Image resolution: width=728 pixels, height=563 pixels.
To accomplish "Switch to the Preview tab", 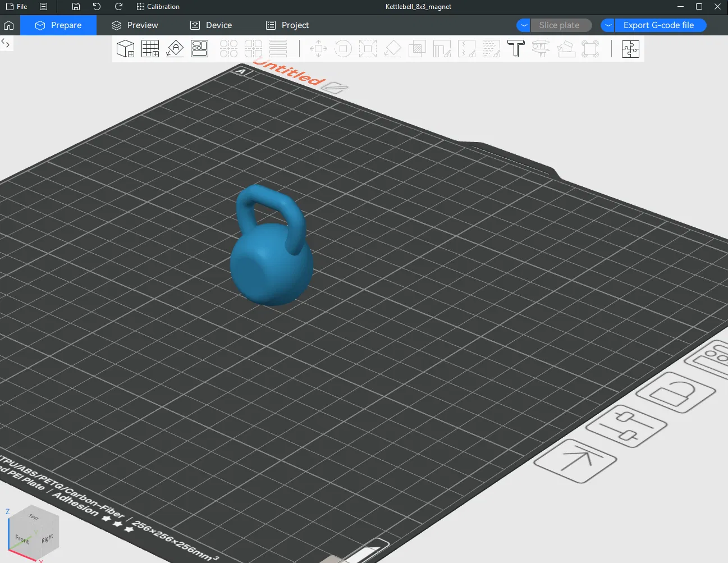I will (x=135, y=25).
